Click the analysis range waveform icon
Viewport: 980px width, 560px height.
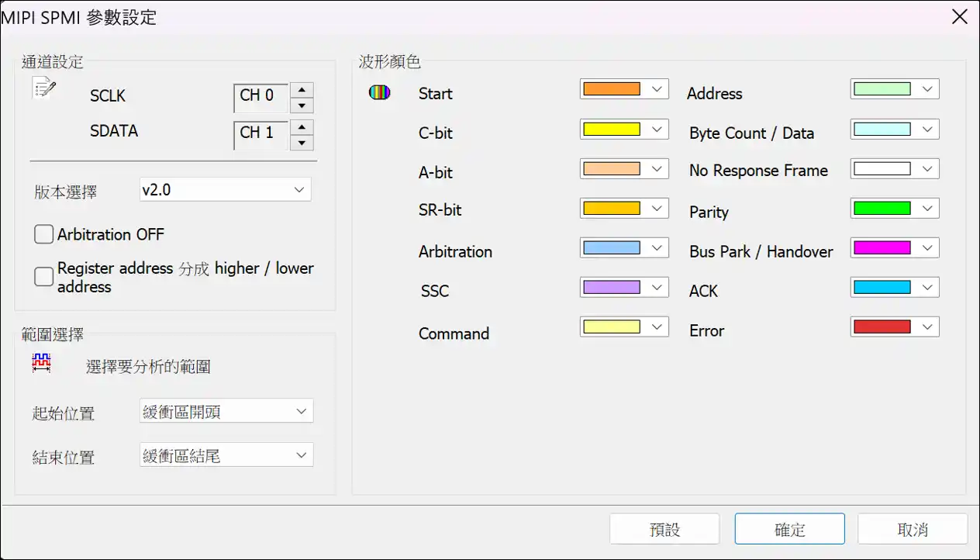point(42,362)
